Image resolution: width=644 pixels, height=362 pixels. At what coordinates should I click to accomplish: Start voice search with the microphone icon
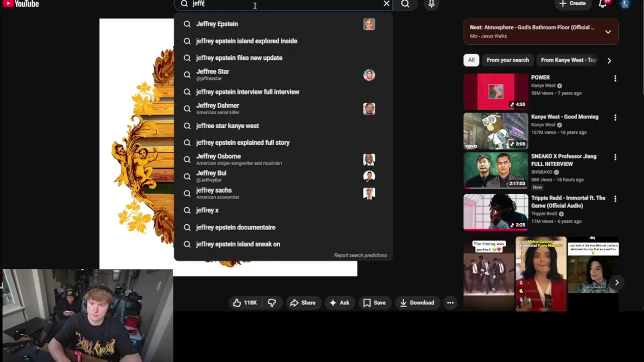pos(431,4)
